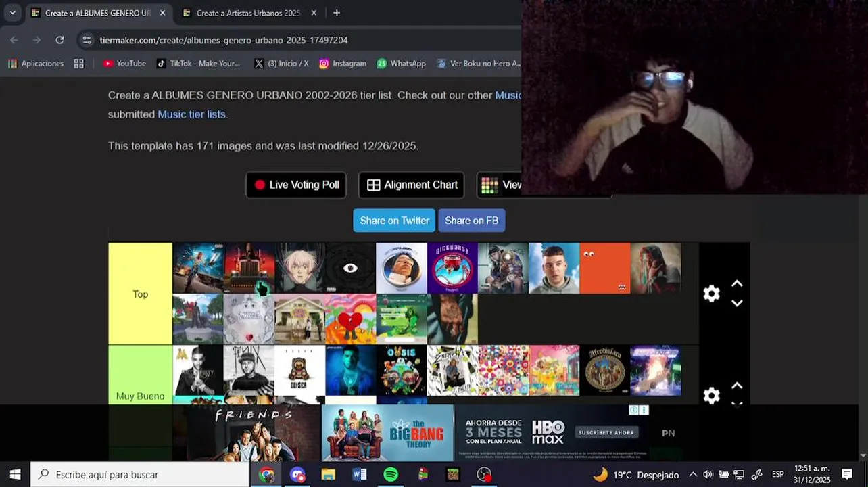The width and height of the screenshot is (868, 487).
Task: Open Aplicaciones apps shortcut in bookmarks bar
Action: coord(36,63)
